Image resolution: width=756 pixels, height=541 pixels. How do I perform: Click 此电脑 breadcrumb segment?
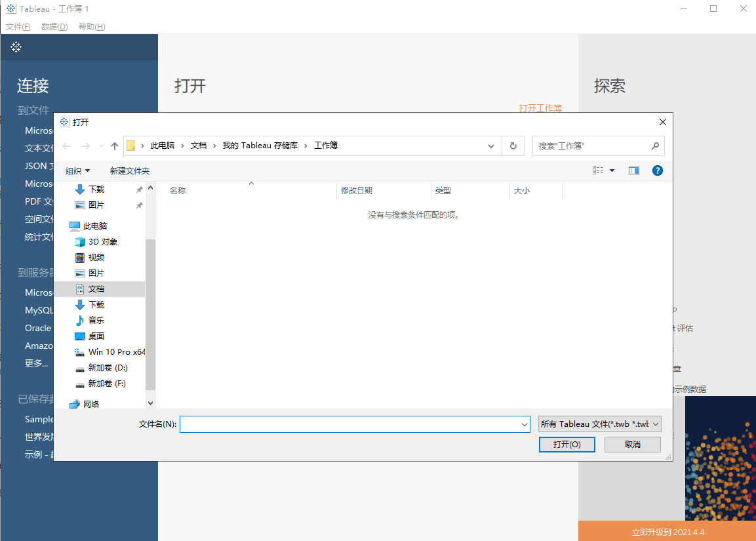click(x=163, y=146)
